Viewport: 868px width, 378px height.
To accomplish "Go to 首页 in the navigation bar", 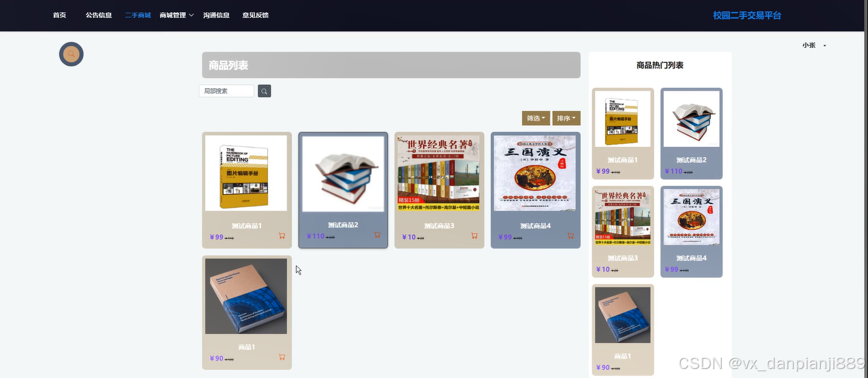I will coord(59,15).
